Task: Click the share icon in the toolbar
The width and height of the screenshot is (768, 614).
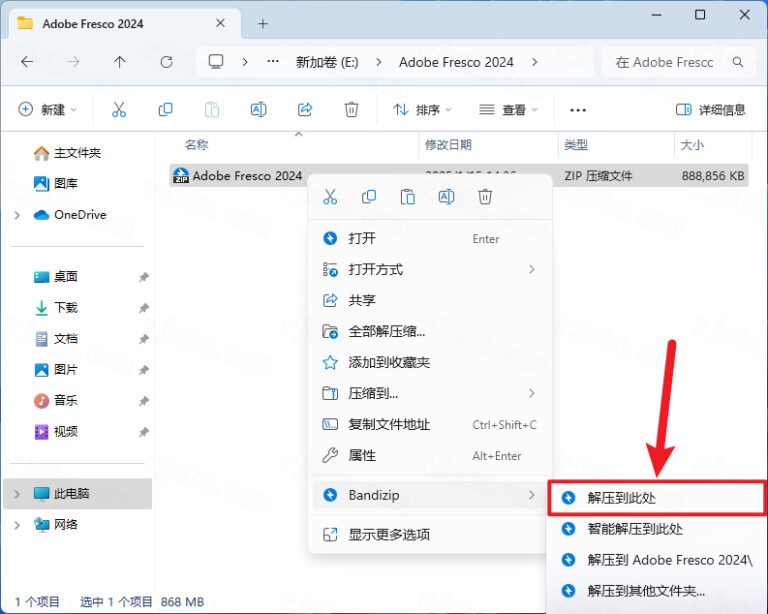Action: click(x=306, y=109)
